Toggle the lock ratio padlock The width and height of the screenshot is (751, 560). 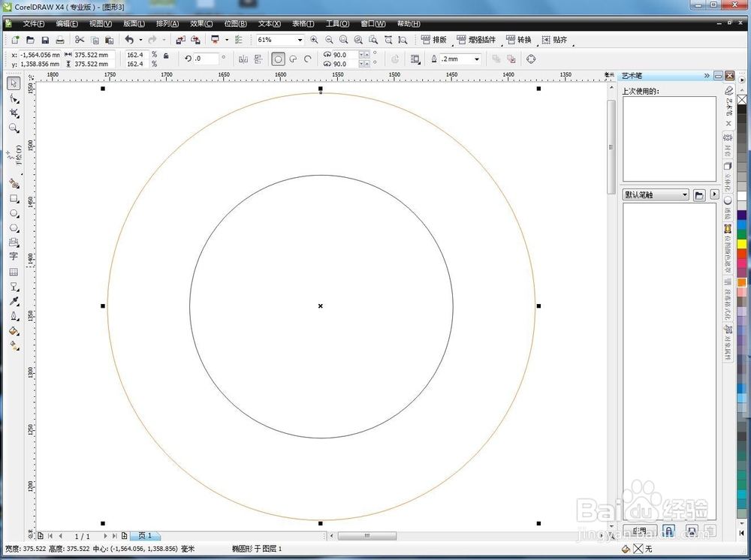point(166,56)
